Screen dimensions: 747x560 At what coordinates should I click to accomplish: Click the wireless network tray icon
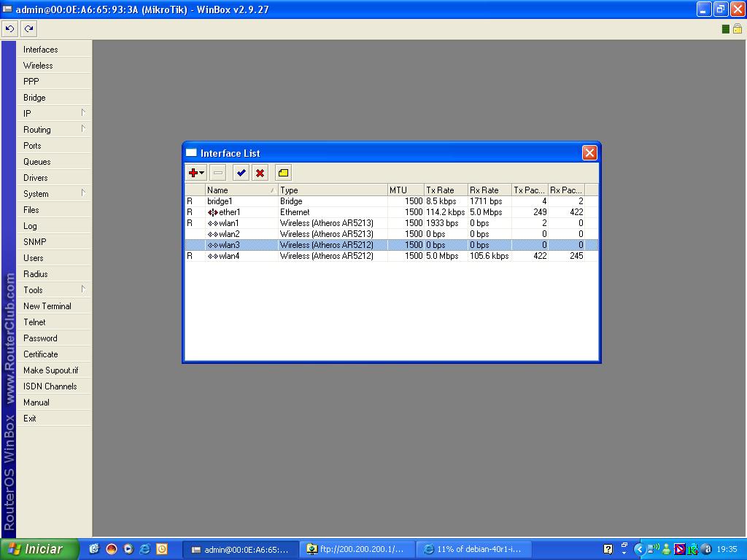[x=654, y=549]
